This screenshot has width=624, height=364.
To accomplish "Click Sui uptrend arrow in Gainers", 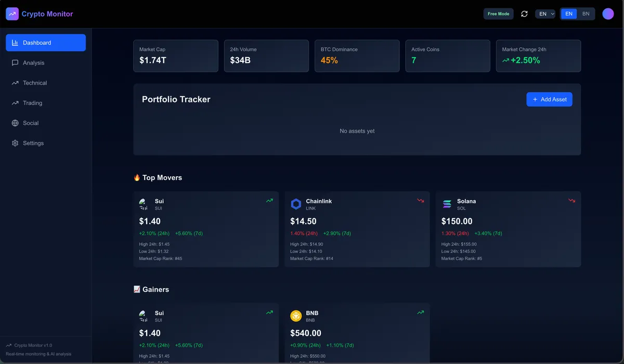I will [269, 313].
